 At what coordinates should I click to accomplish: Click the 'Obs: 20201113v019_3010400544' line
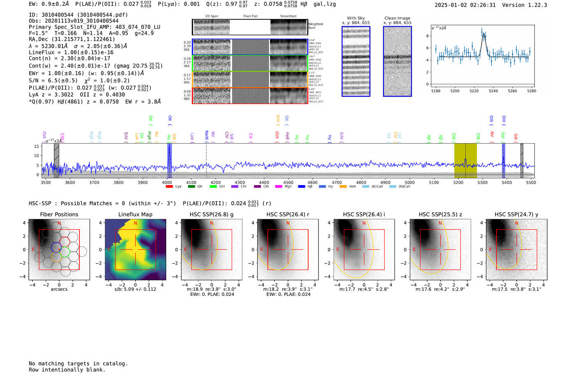[74, 21]
